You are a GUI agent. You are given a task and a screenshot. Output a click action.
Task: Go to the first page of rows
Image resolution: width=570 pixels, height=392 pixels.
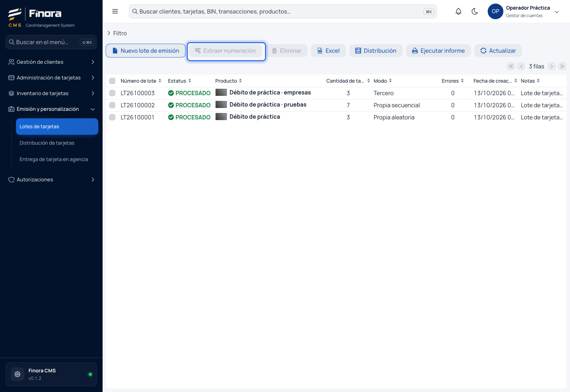511,66
